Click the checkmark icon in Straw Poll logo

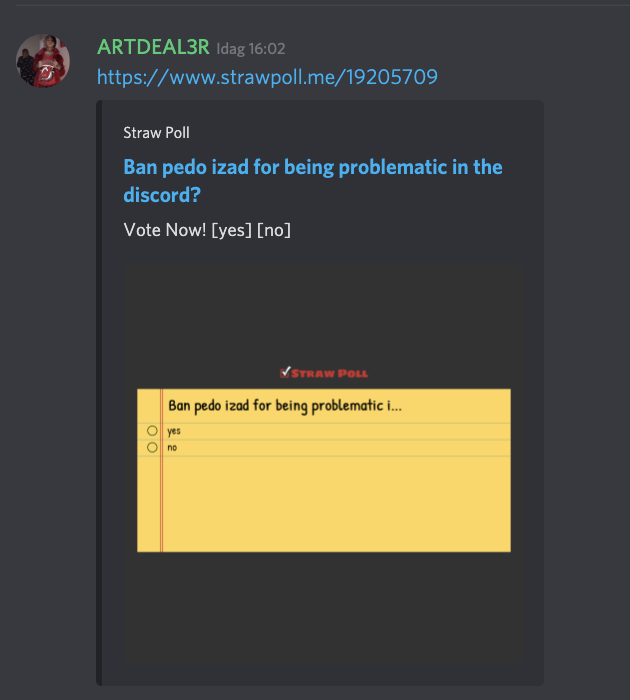point(285,372)
